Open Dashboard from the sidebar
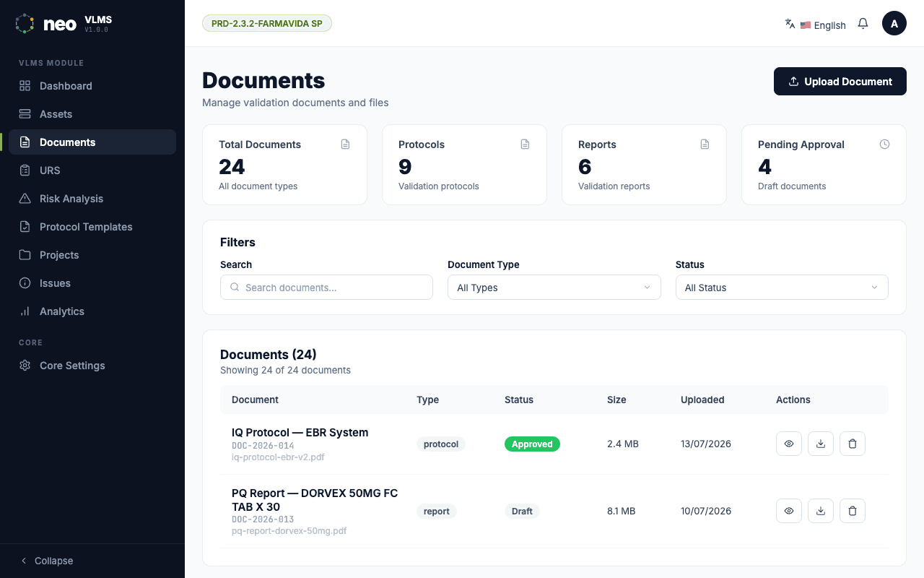 (x=92, y=86)
